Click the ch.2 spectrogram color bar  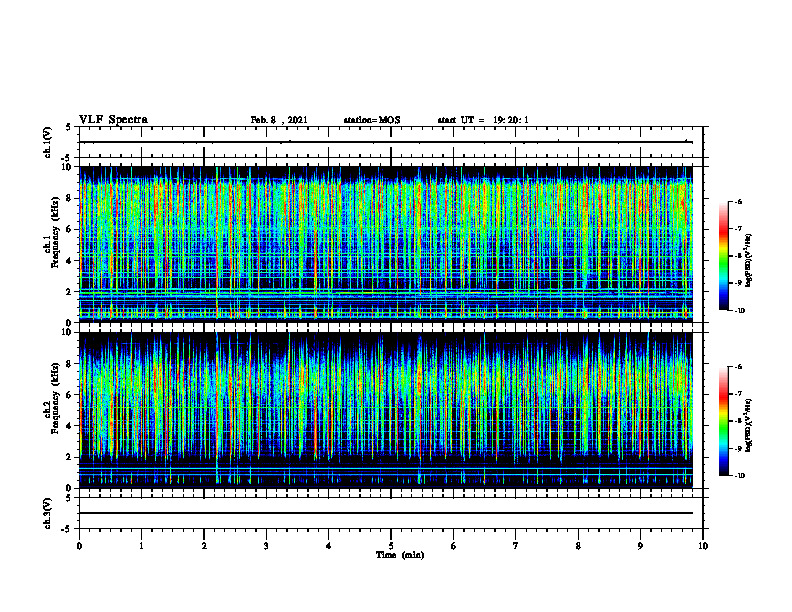tap(723, 421)
